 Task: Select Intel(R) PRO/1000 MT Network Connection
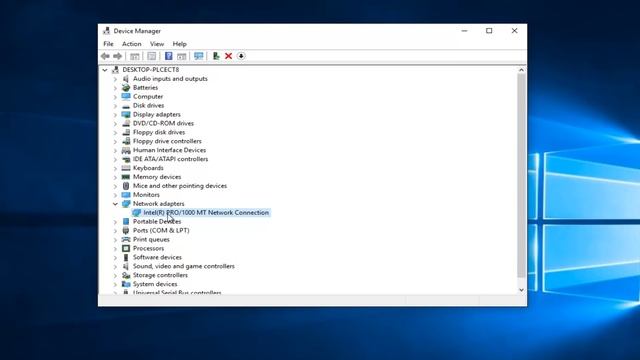206,213
